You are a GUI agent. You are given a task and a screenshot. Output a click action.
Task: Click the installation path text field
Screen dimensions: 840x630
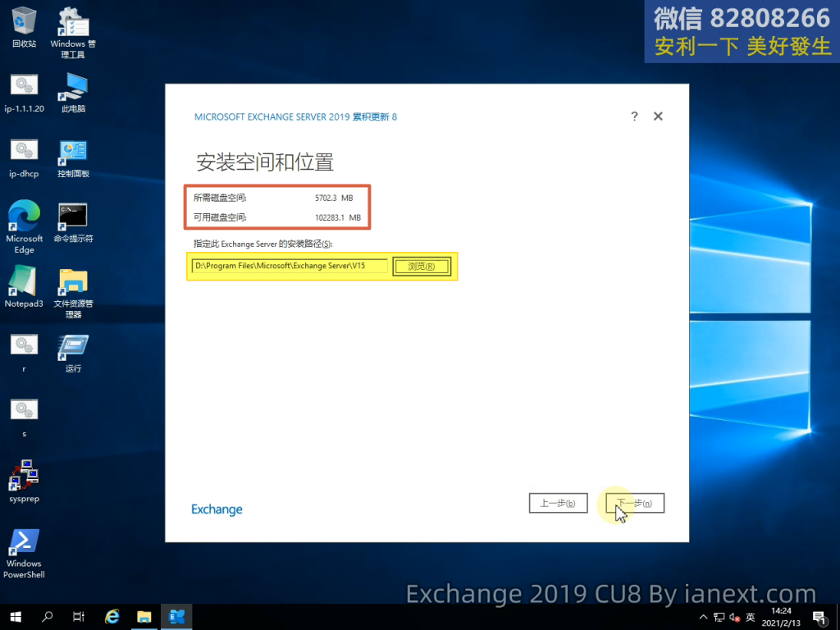(x=289, y=266)
